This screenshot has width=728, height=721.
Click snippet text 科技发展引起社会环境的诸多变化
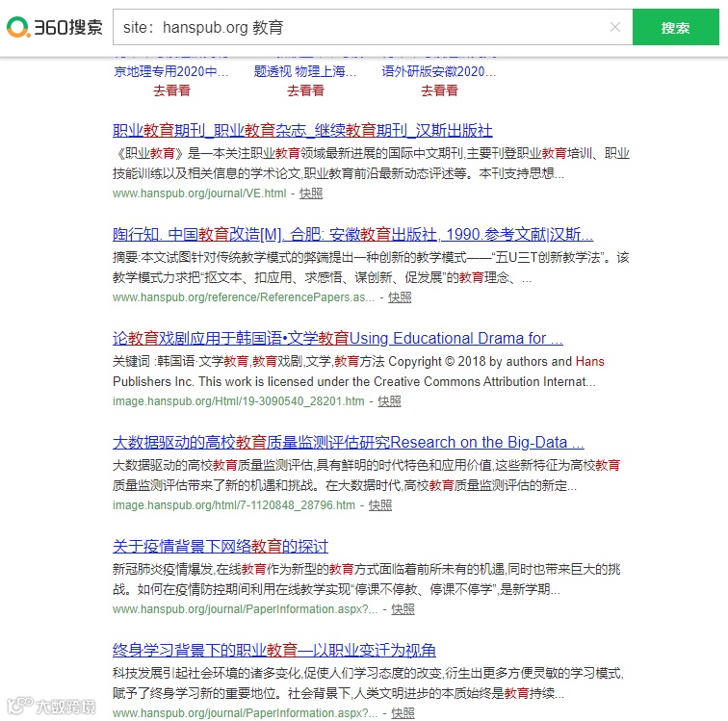[x=368, y=683]
